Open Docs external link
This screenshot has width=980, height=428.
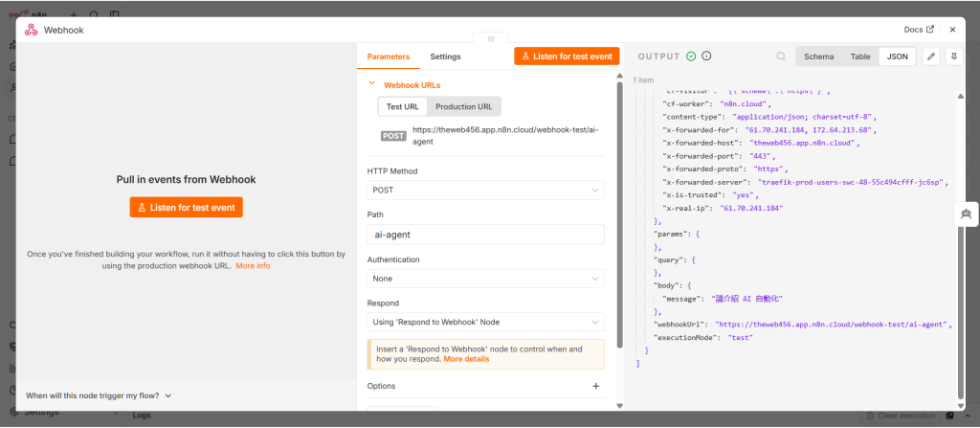[x=919, y=30]
